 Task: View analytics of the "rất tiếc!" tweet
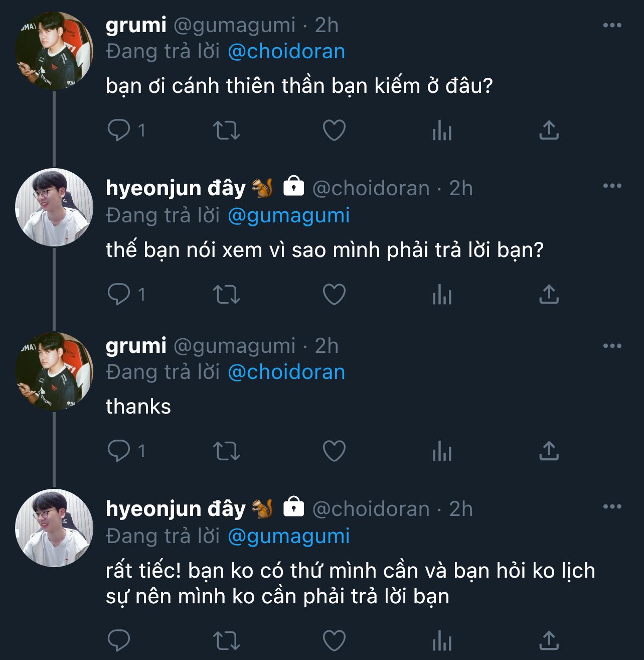click(442, 641)
